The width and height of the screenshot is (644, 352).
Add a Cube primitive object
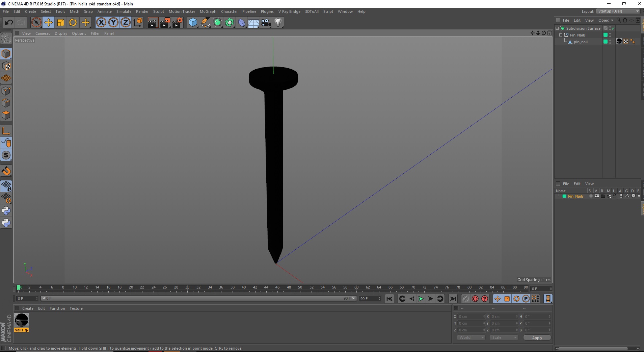tap(193, 23)
